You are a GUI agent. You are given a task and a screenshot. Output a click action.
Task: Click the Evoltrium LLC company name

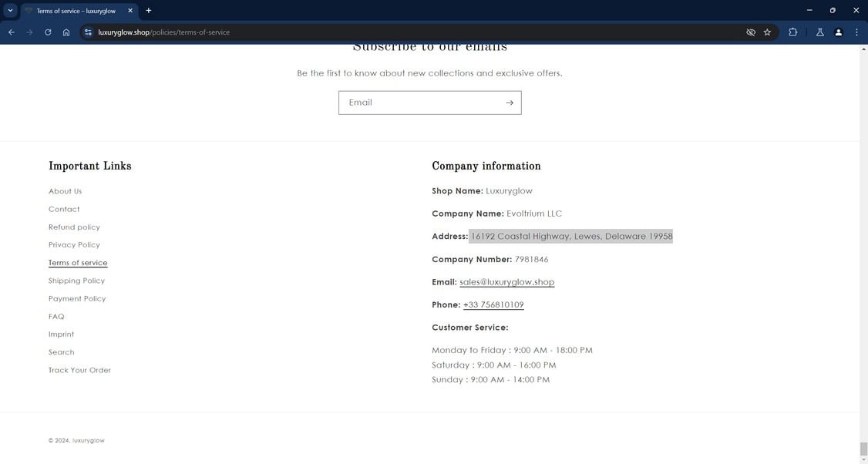(534, 214)
